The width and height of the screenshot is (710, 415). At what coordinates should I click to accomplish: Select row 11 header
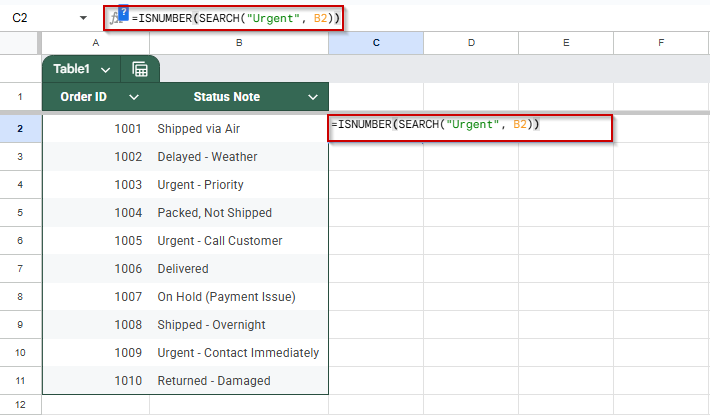click(x=20, y=381)
